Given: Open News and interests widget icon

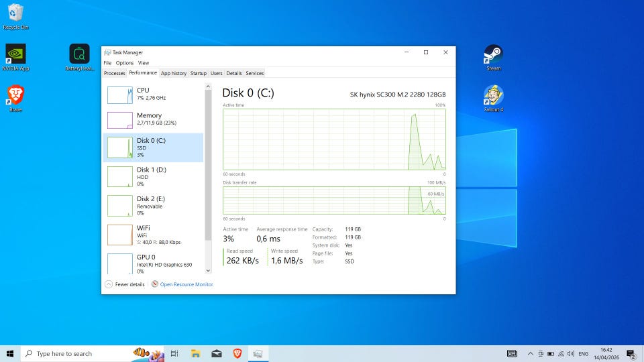Looking at the screenshot, I should tap(512, 353).
